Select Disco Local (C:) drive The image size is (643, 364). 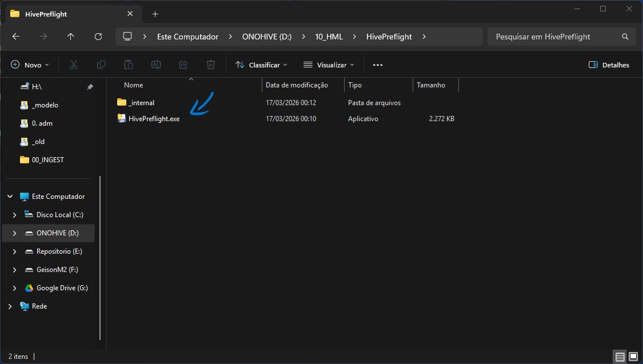tap(60, 215)
